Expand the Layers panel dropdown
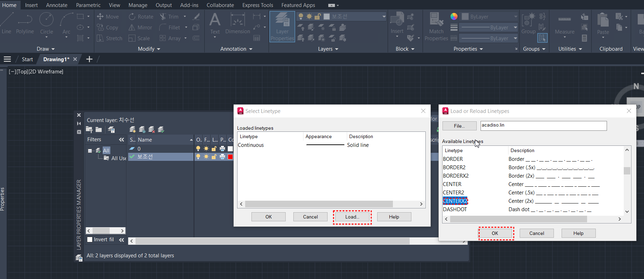This screenshot has height=279, width=644. pyautogui.click(x=328, y=49)
